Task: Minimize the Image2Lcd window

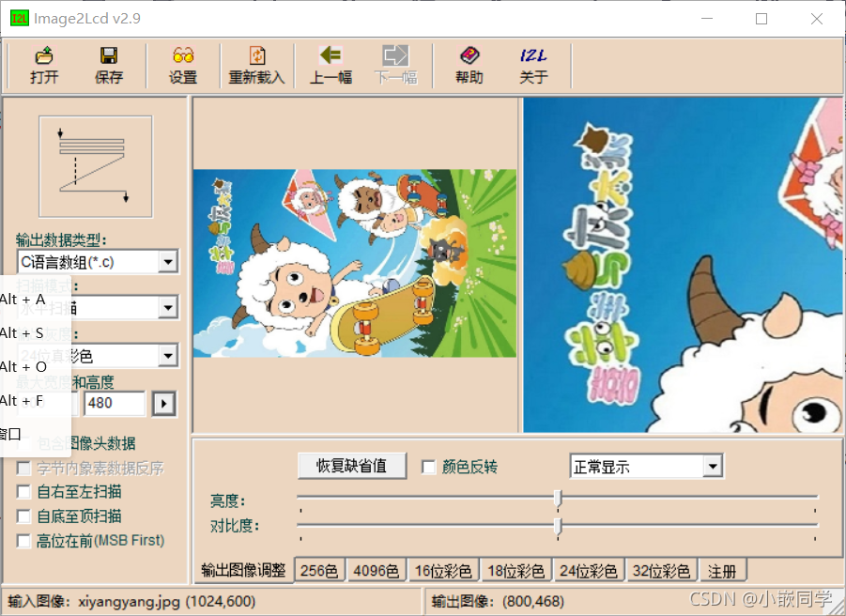Action: pos(707,19)
